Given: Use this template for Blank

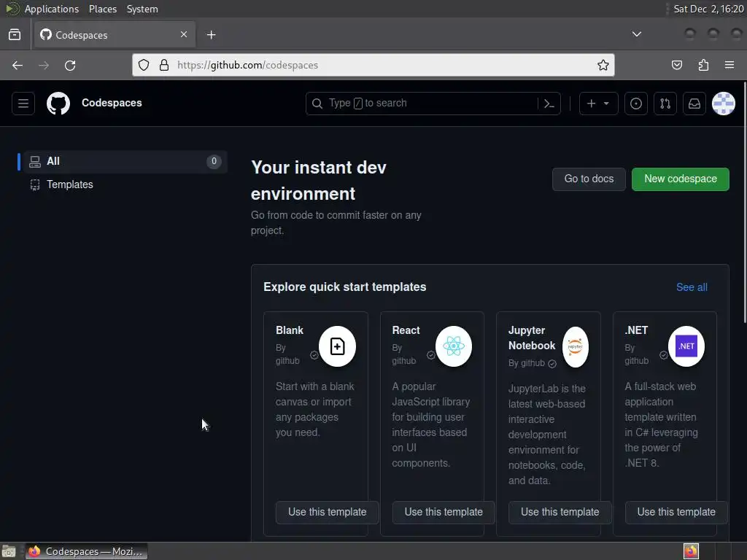Looking at the screenshot, I should (328, 513).
